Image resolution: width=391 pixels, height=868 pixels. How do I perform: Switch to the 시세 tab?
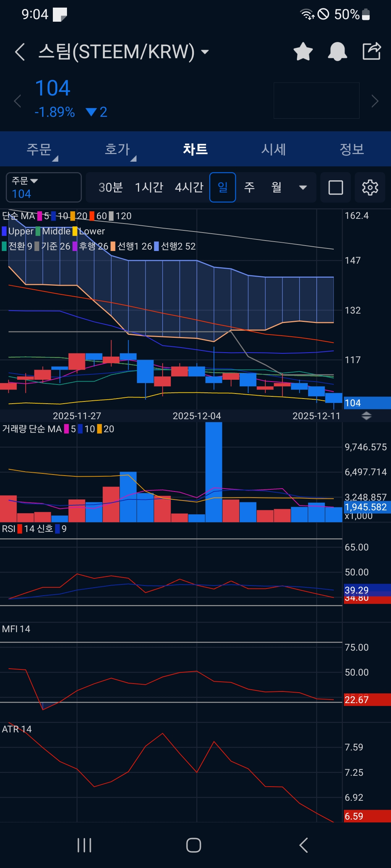click(x=274, y=149)
